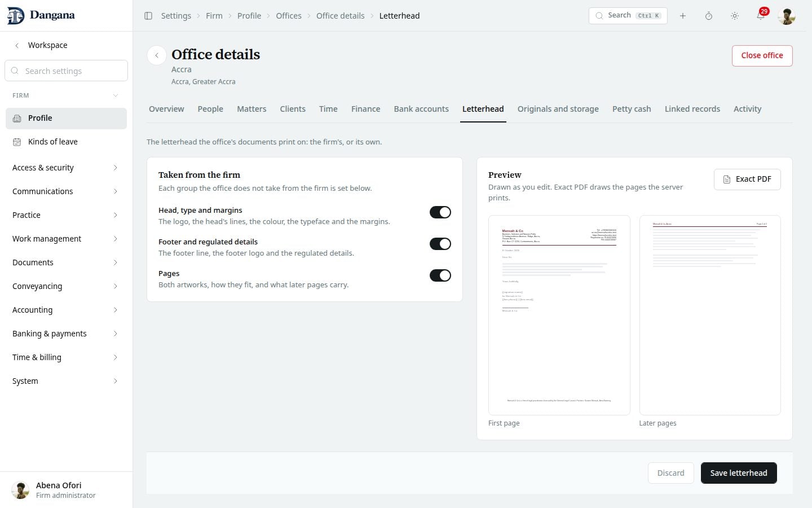Click the round back arrow beside Office details
Viewport: 812px width, 508px height.
tap(157, 55)
